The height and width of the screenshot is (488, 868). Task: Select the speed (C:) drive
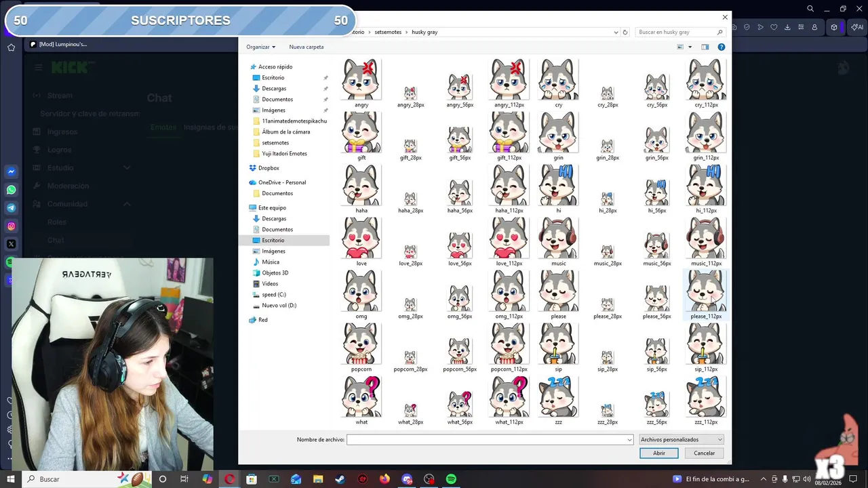coord(274,294)
